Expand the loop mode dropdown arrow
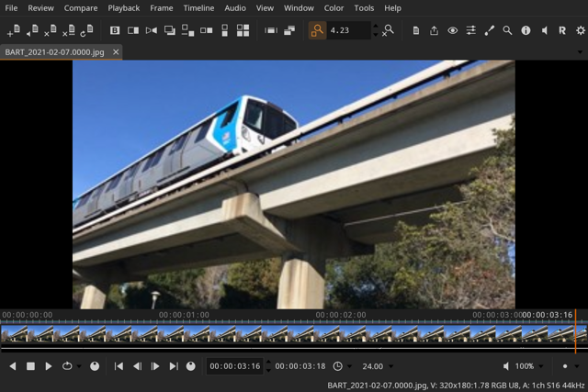Screen dimensions: 588x392 tap(79, 366)
